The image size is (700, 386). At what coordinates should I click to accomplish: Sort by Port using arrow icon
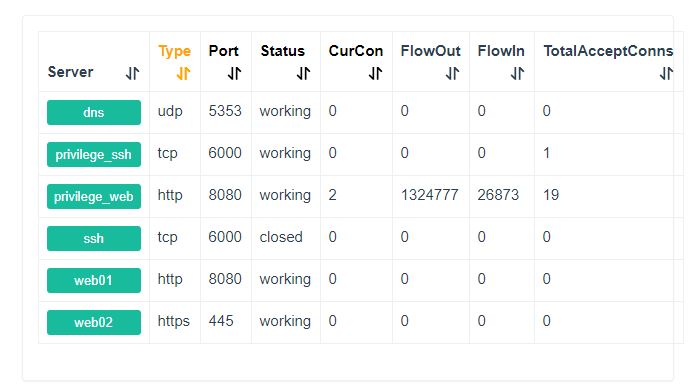(234, 73)
